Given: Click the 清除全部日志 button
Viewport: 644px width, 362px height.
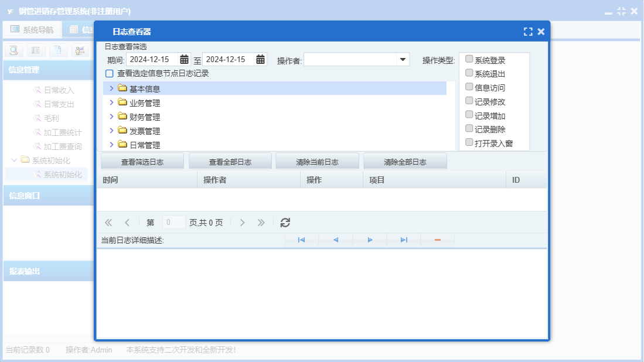Looking at the screenshot, I should (x=405, y=162).
